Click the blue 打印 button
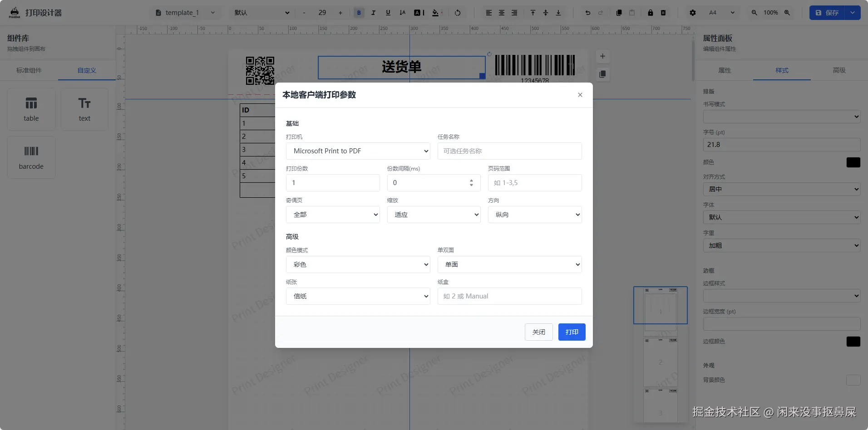 (572, 332)
